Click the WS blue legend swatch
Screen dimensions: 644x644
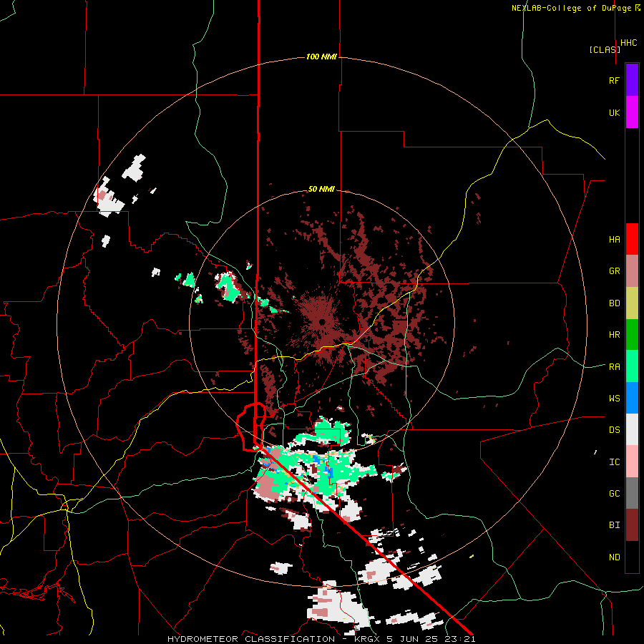click(632, 398)
